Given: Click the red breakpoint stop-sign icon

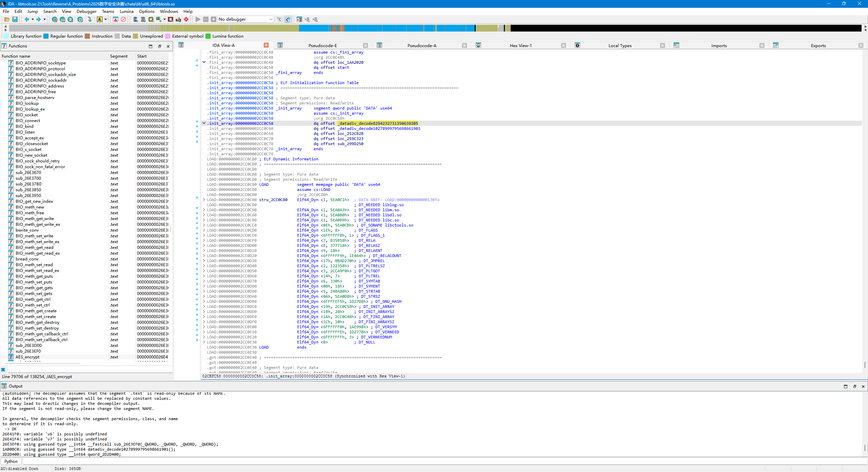Looking at the screenshot, I should (186, 19).
